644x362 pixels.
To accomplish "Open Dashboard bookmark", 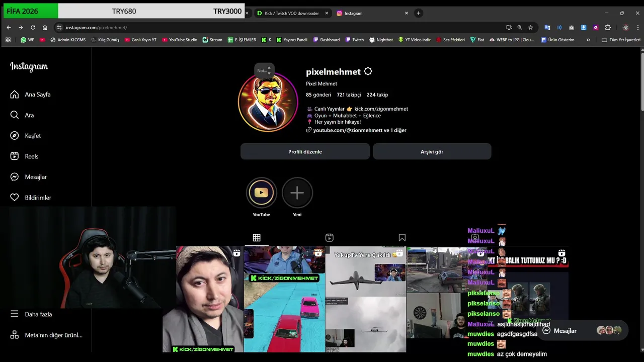I will [x=327, y=40].
